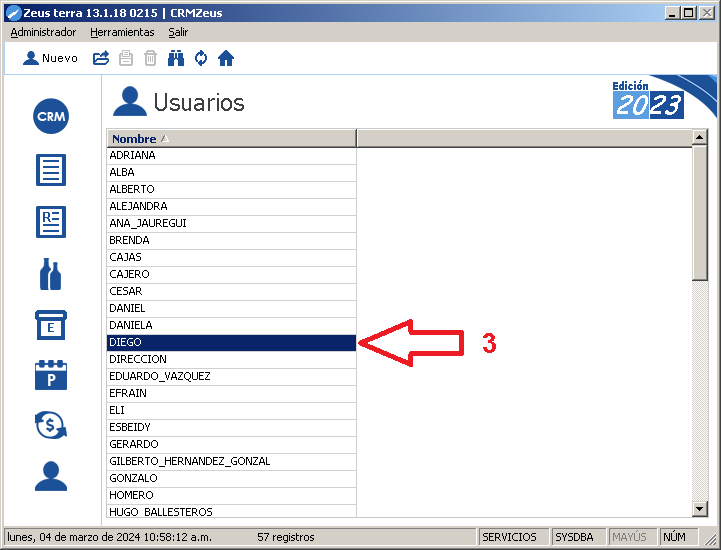Viewport: 721px width, 550px height.
Task: Click the archive box E sidebar icon
Action: click(x=51, y=325)
